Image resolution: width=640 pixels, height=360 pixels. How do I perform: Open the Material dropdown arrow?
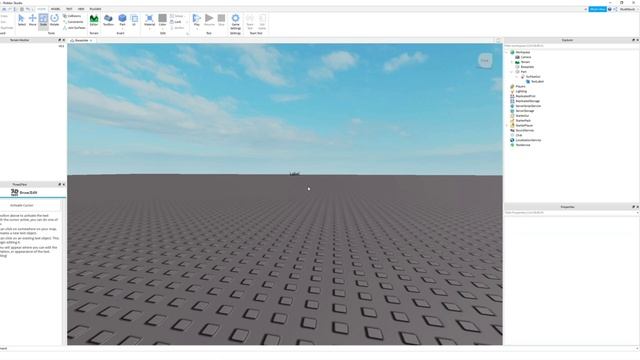pos(149,29)
